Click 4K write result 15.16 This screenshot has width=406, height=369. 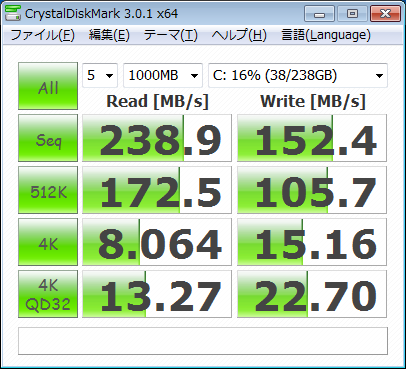coord(312,242)
